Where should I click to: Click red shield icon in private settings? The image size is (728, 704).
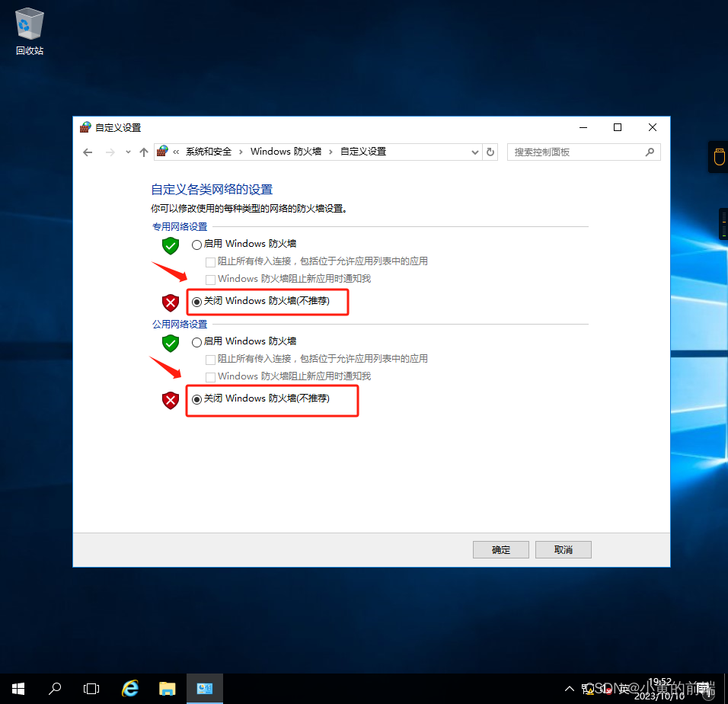171,302
